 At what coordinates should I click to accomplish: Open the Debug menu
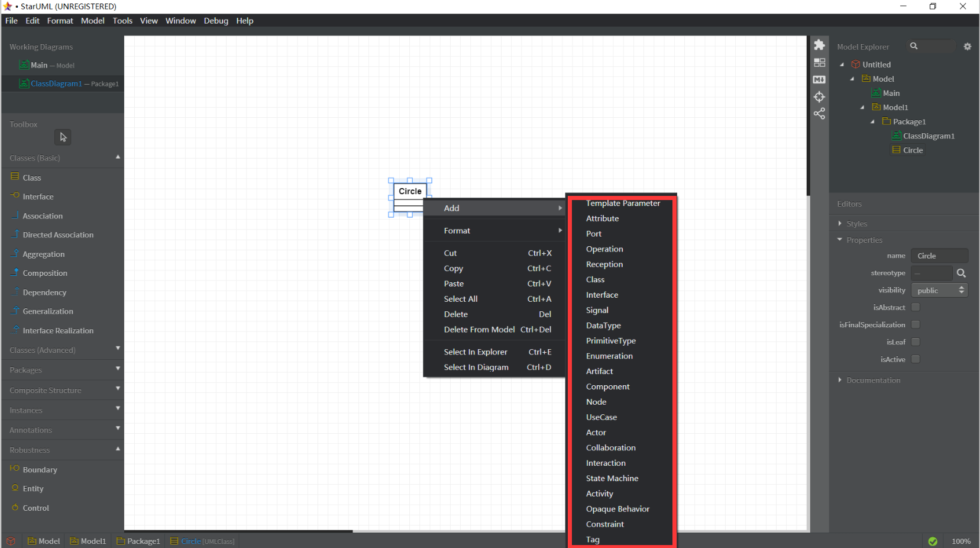(216, 21)
